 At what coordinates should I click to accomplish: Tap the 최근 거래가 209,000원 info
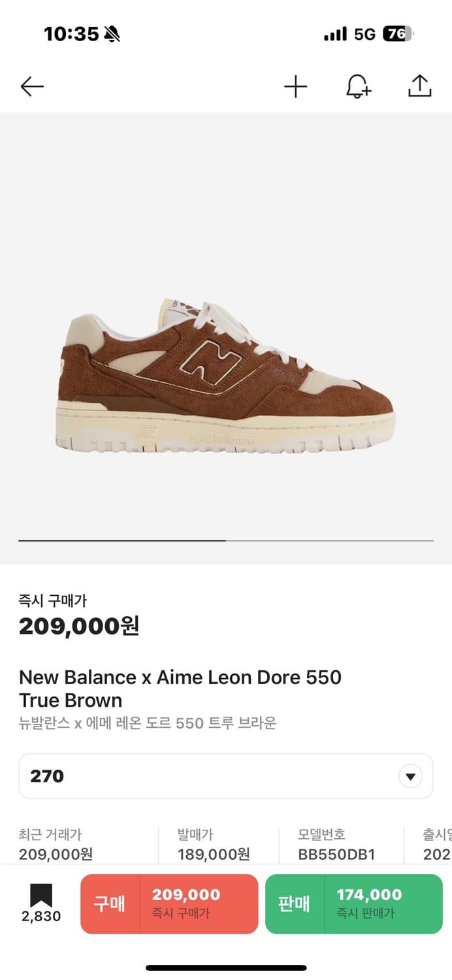click(x=56, y=844)
